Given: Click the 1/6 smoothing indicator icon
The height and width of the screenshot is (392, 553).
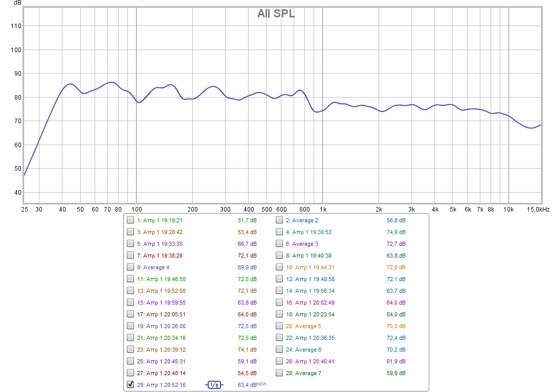Looking at the screenshot, I should (x=215, y=385).
